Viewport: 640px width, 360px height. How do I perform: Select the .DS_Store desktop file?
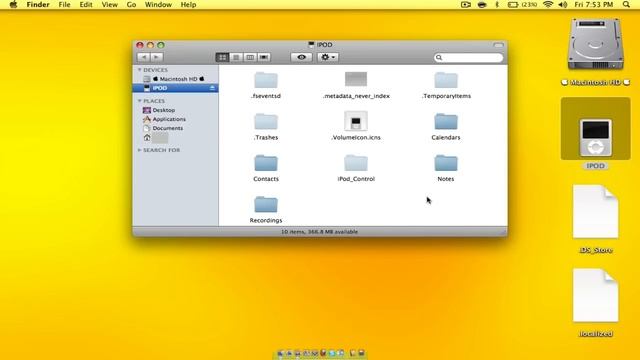[x=596, y=212]
